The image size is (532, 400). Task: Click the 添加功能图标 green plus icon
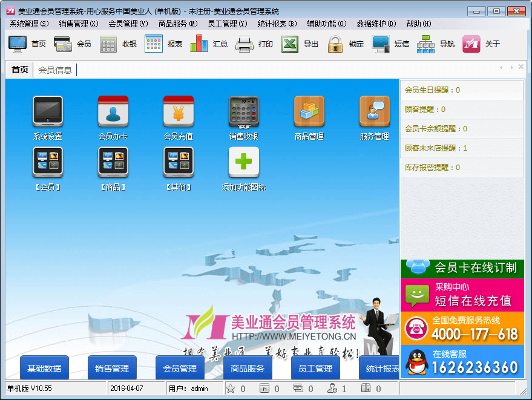(x=243, y=163)
